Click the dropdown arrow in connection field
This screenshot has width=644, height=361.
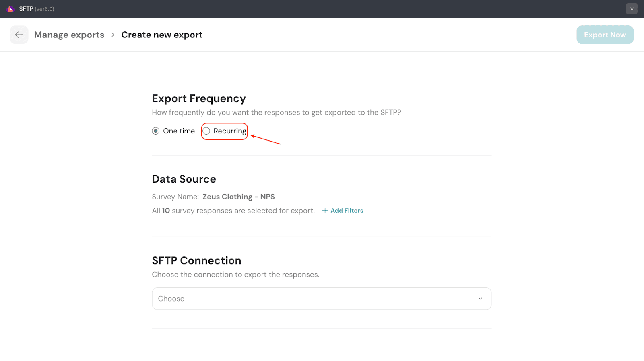480,299
